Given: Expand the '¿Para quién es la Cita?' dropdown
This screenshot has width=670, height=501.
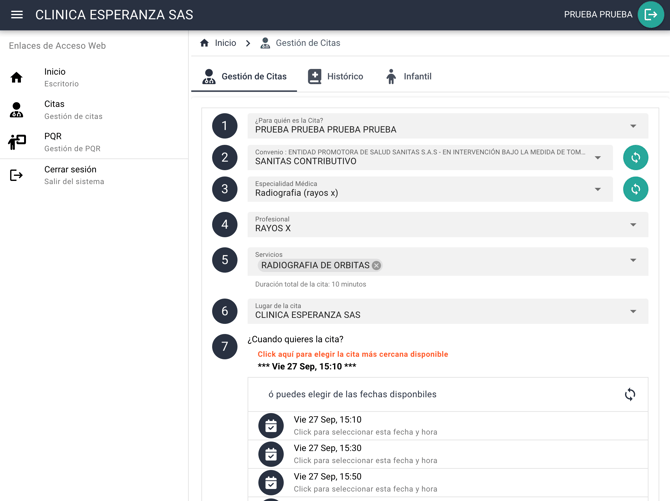Looking at the screenshot, I should click(x=633, y=126).
